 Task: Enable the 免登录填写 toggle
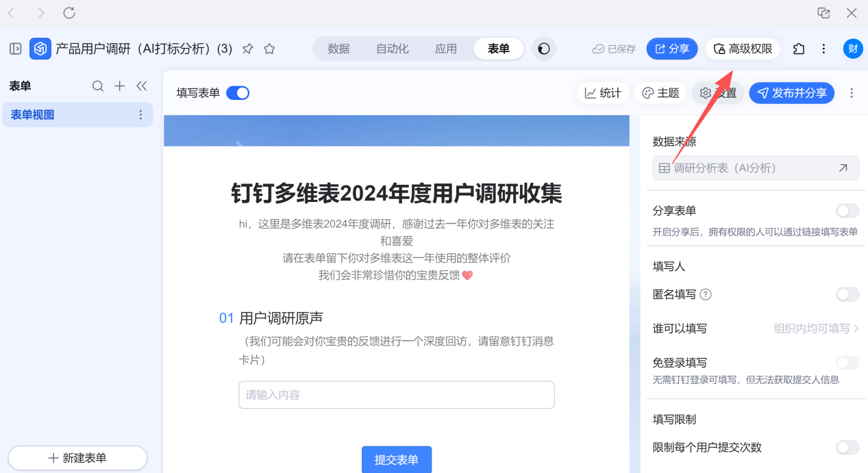(847, 363)
